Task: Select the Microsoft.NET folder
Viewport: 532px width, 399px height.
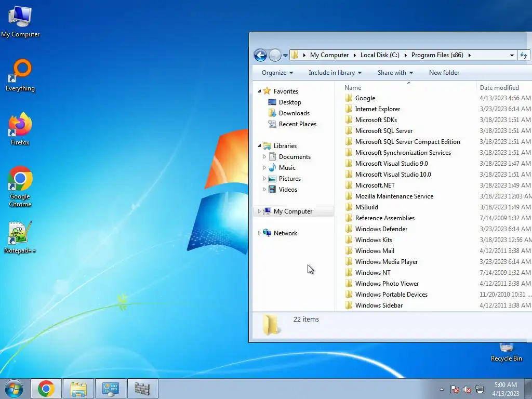Action: click(375, 185)
